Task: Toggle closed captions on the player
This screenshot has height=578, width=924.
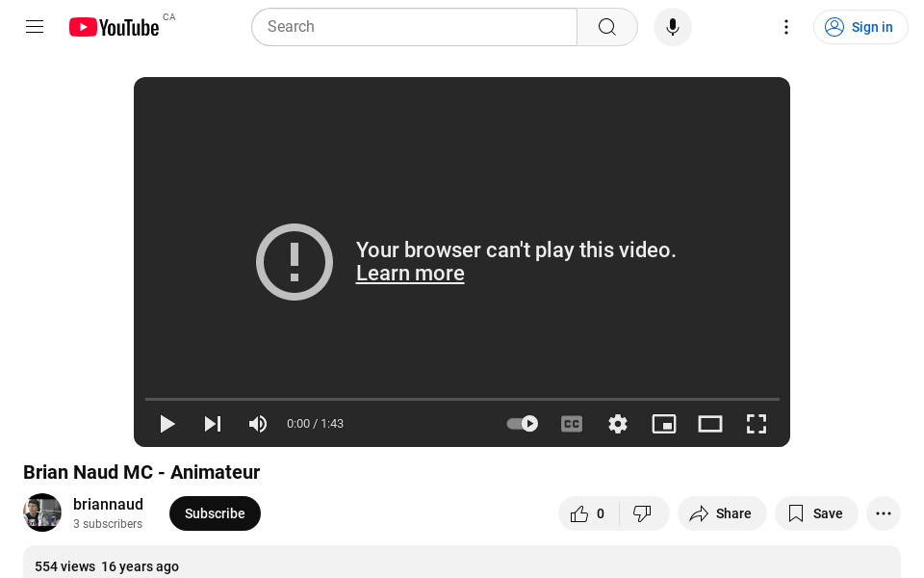Action: pos(572,424)
